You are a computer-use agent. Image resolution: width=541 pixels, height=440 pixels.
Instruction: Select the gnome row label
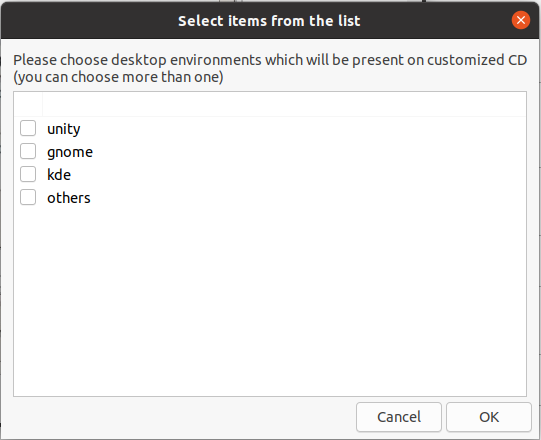[70, 152]
